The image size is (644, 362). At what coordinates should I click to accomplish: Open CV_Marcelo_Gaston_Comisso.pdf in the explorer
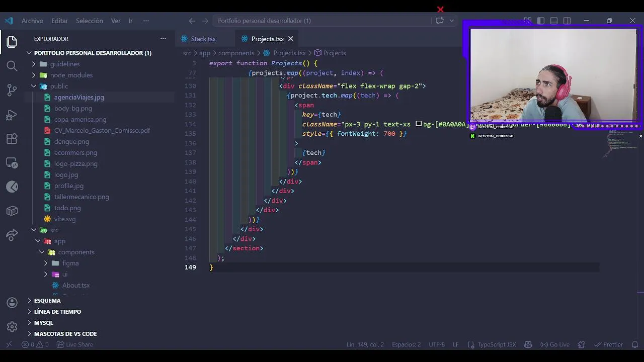(102, 130)
